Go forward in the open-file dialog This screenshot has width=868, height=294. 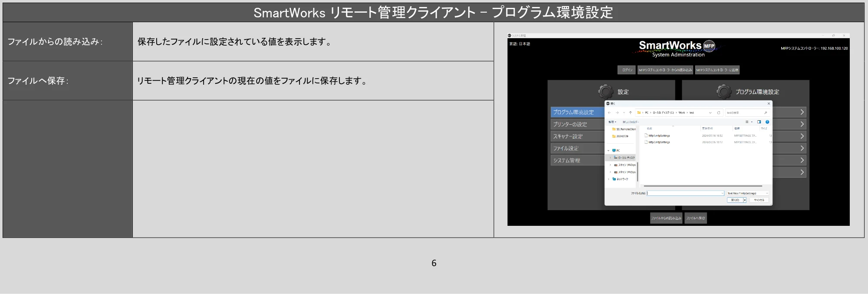[x=617, y=112]
